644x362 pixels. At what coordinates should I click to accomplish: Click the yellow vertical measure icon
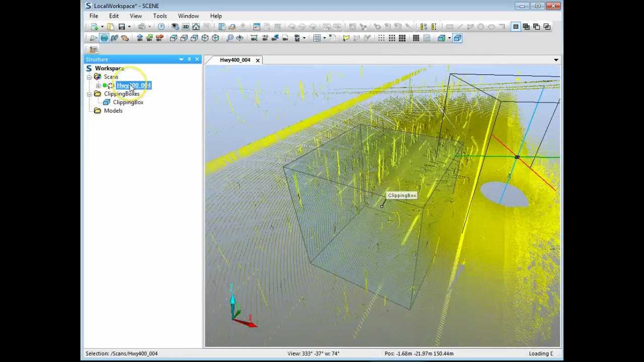click(434, 27)
